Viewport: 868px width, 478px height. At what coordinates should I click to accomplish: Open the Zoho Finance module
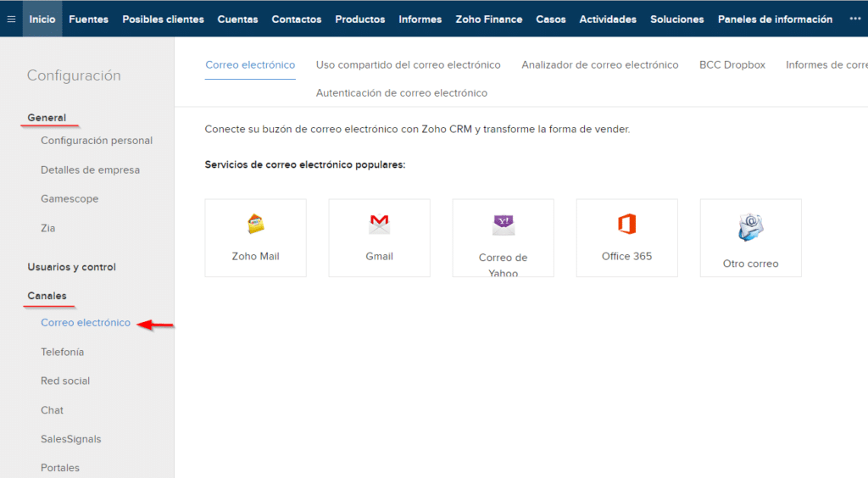click(489, 19)
